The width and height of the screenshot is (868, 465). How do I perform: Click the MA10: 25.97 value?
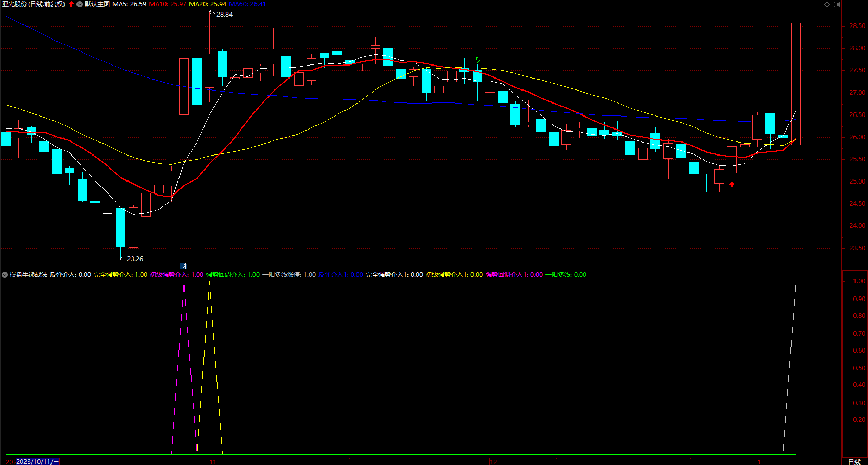click(x=168, y=4)
